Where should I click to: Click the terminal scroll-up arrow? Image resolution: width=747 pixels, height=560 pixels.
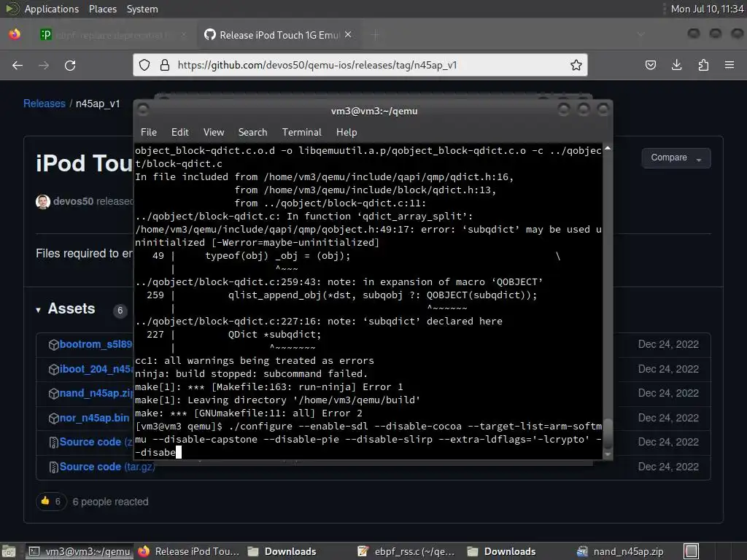(608, 149)
